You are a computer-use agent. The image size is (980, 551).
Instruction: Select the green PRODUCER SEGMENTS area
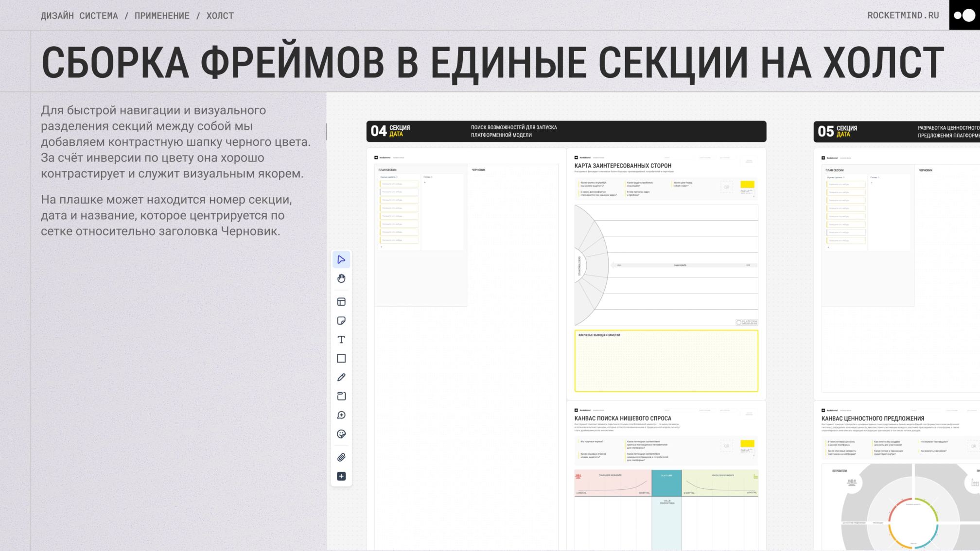pyautogui.click(x=720, y=483)
